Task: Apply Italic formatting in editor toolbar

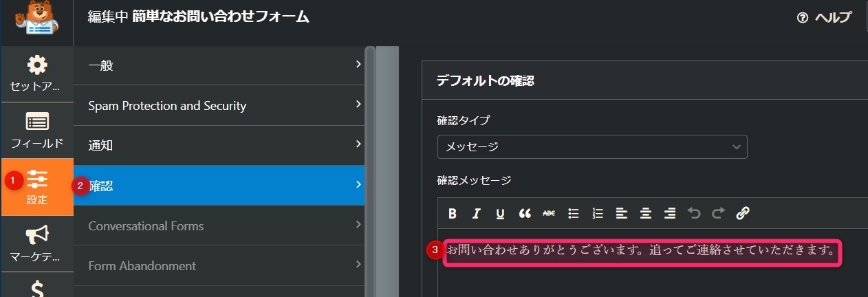Action: (476, 213)
